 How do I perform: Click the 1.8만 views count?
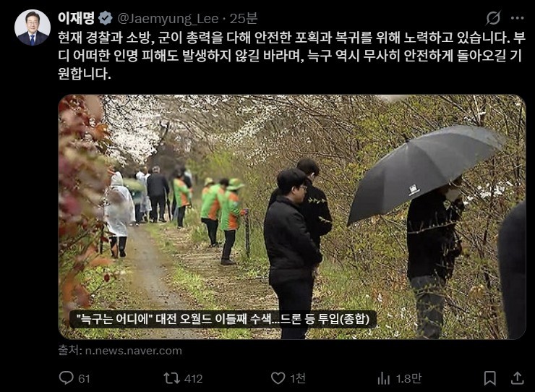(408, 378)
